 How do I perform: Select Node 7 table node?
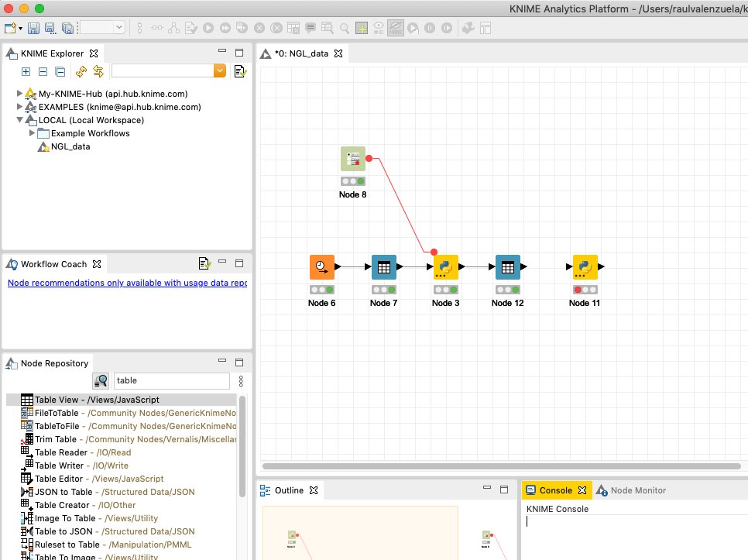pyautogui.click(x=384, y=266)
